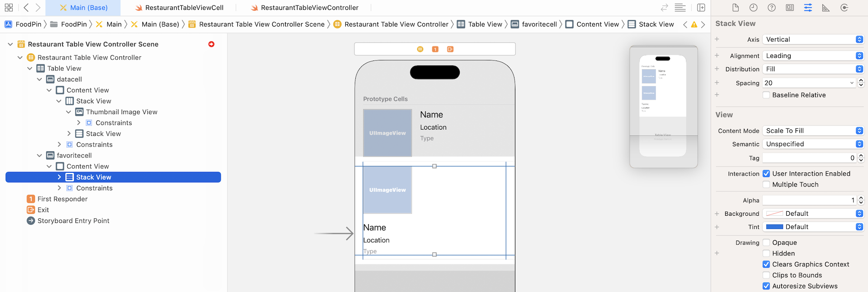The image size is (868, 292).
Task: Jump to previous issue arrow
Action: (685, 24)
